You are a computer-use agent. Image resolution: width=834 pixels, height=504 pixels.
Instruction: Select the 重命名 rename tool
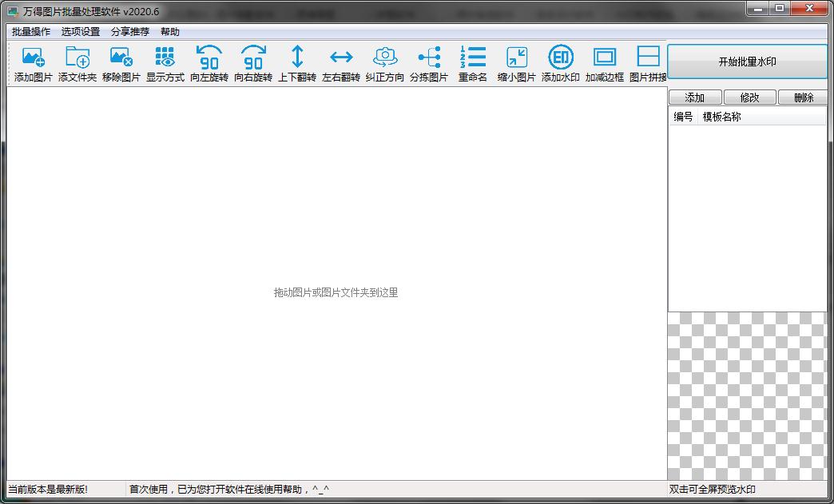pyautogui.click(x=473, y=64)
